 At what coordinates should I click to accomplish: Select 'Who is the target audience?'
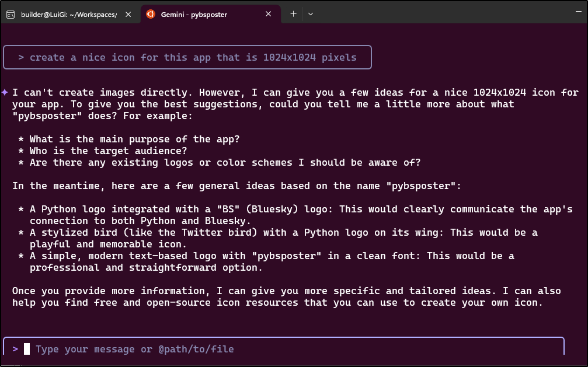(x=108, y=151)
